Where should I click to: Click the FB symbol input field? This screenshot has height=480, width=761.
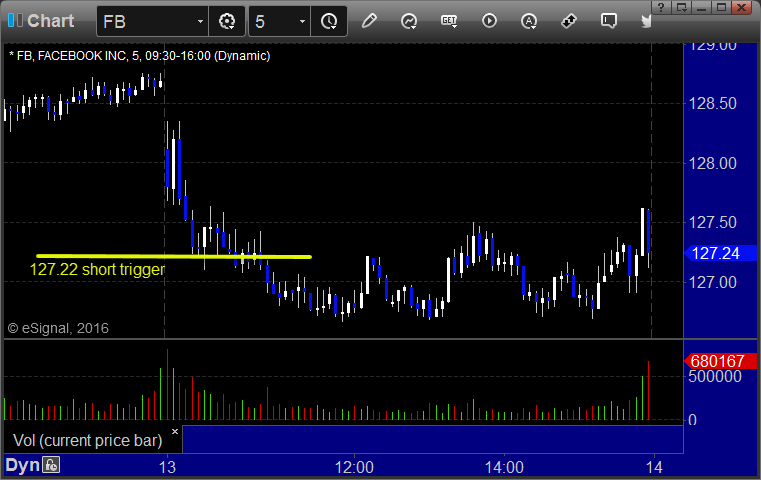tap(152, 21)
